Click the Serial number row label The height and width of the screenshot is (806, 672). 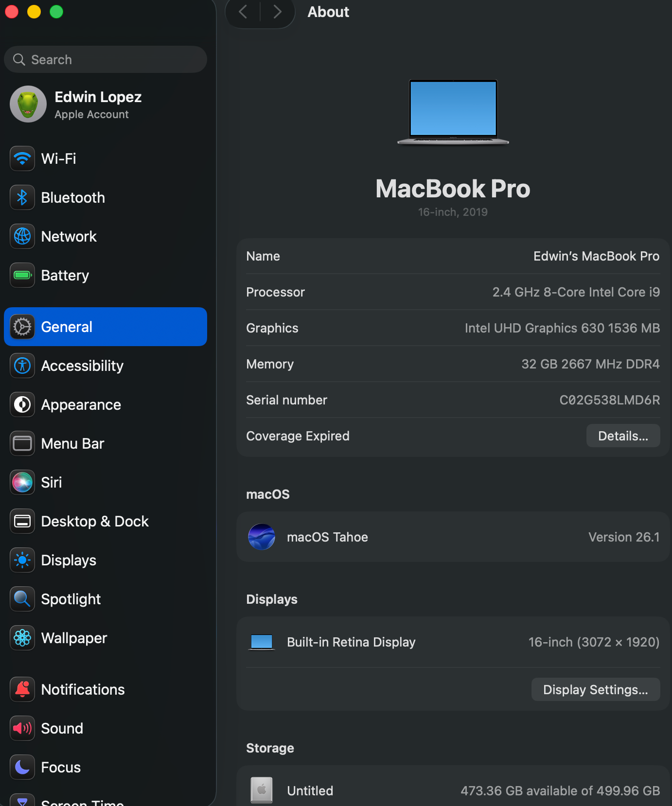(286, 400)
